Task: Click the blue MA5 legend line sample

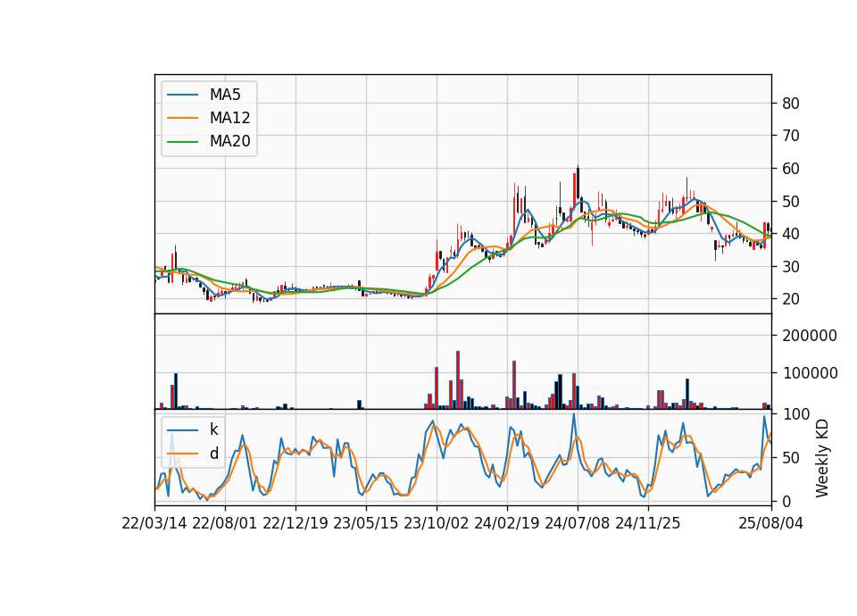Action: tap(182, 95)
